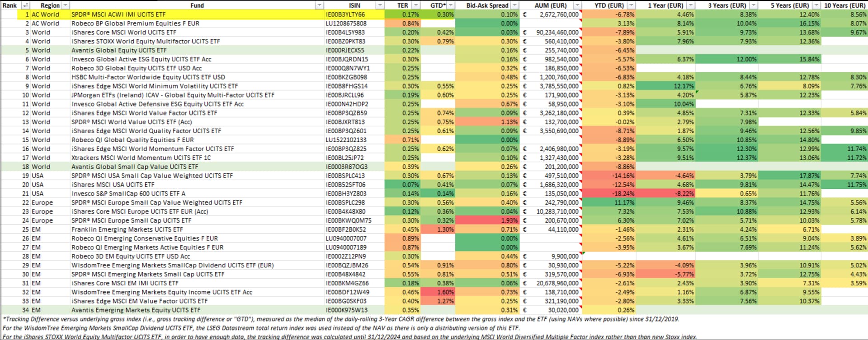Click the iShares Core MSCI World UCITS ETF cell
The height and width of the screenshot is (340, 868).
[x=197, y=33]
